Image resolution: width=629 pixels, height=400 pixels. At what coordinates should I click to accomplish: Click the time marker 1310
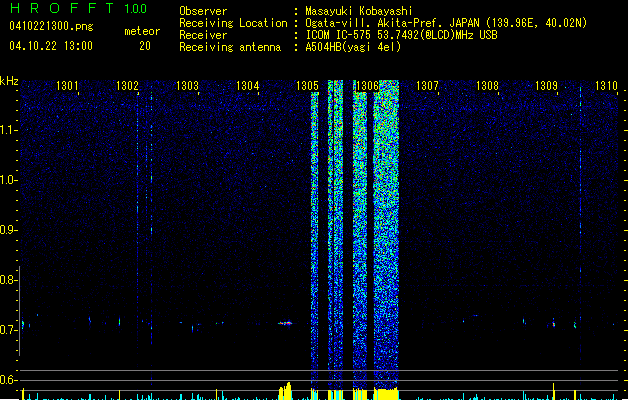click(x=606, y=86)
